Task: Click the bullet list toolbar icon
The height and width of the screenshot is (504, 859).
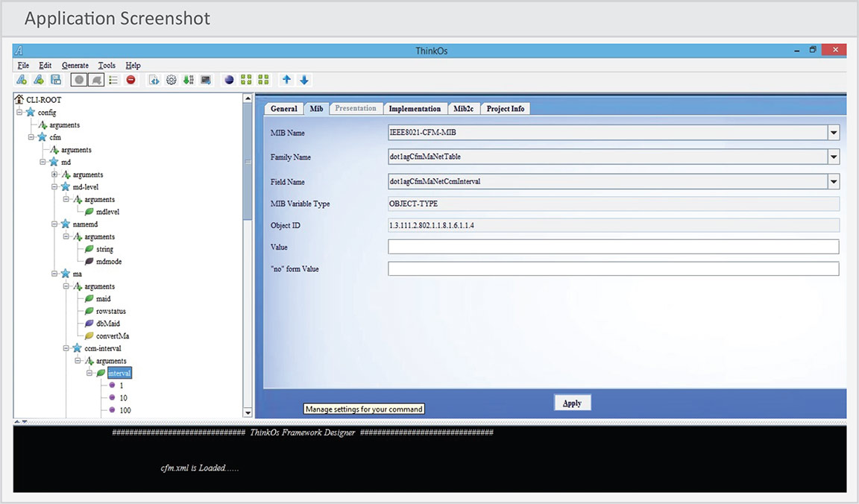Action: [x=113, y=80]
